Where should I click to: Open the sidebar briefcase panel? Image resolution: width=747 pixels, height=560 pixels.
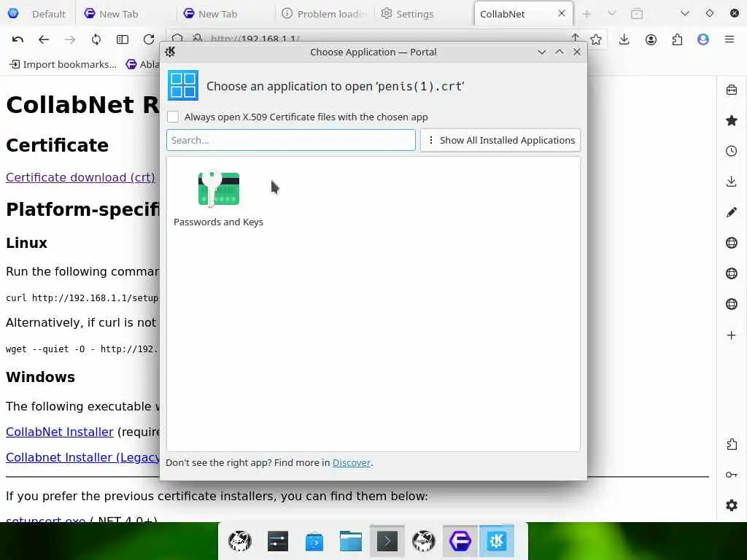pyautogui.click(x=732, y=90)
